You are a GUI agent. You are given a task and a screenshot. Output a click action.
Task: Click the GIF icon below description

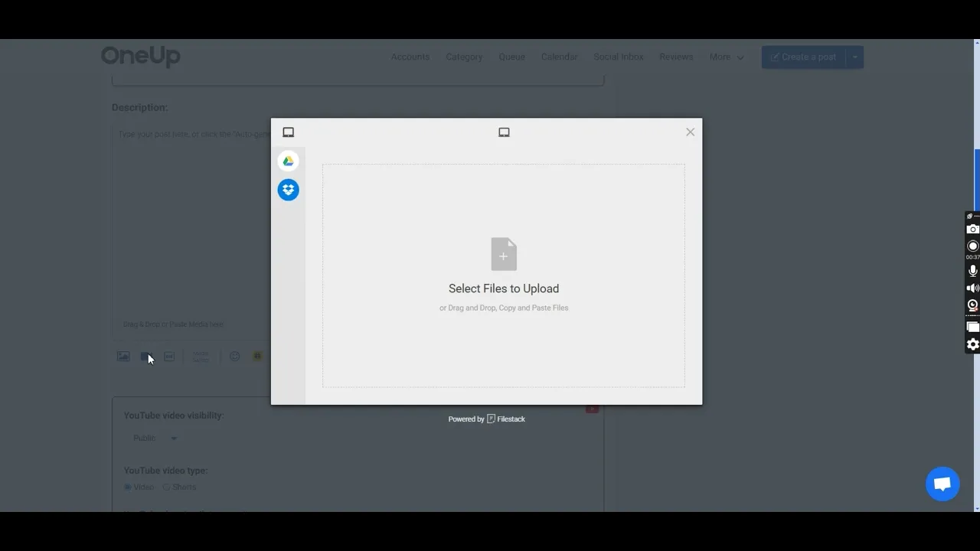tap(169, 357)
